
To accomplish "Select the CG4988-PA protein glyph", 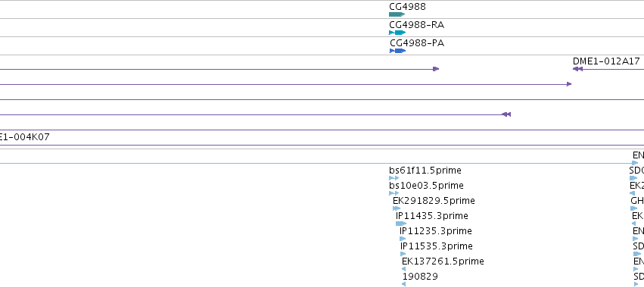I will [x=397, y=51].
